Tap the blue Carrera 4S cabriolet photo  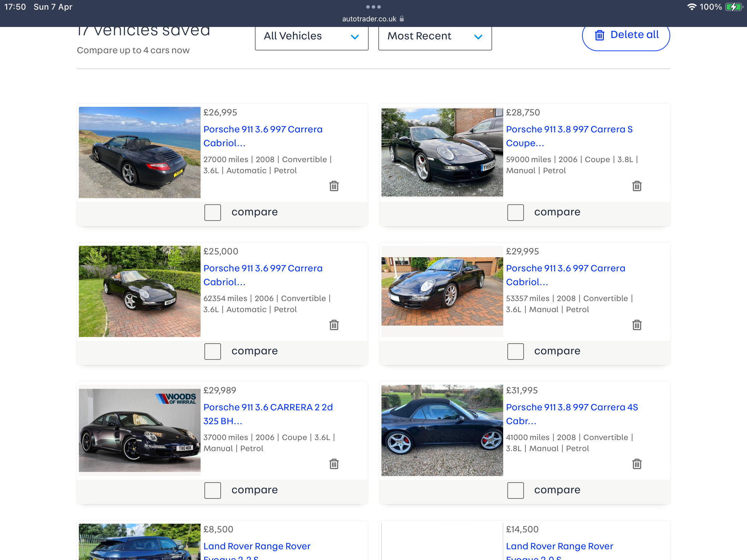click(x=442, y=430)
